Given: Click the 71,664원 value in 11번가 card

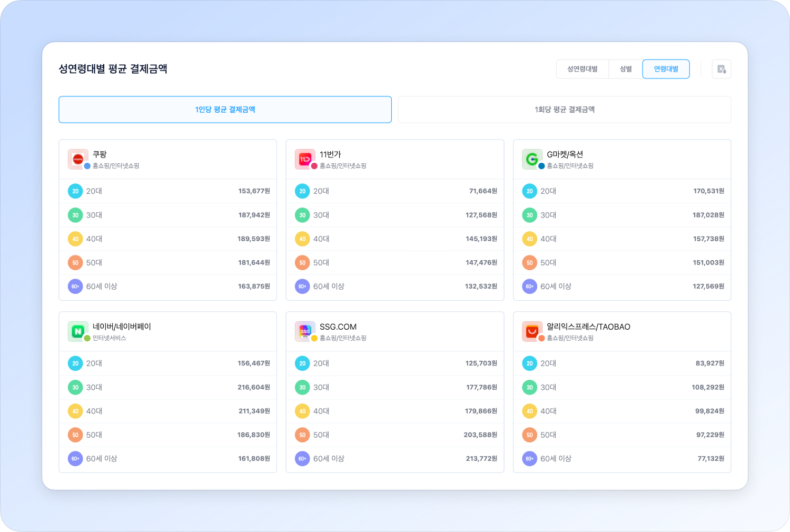Looking at the screenshot, I should point(483,191).
